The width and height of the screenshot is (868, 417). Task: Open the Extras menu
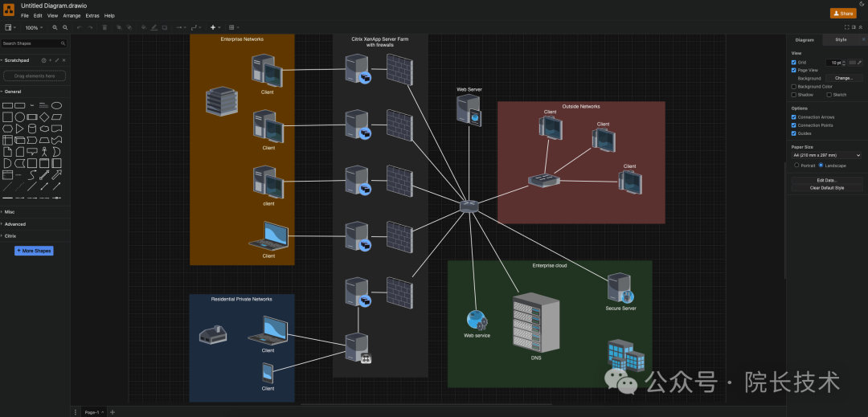[x=92, y=15]
